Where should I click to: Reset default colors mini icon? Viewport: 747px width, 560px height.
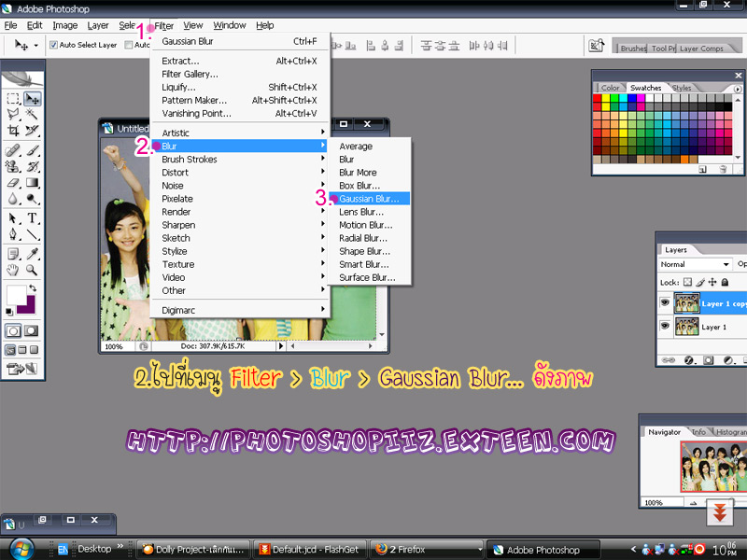click(x=8, y=312)
